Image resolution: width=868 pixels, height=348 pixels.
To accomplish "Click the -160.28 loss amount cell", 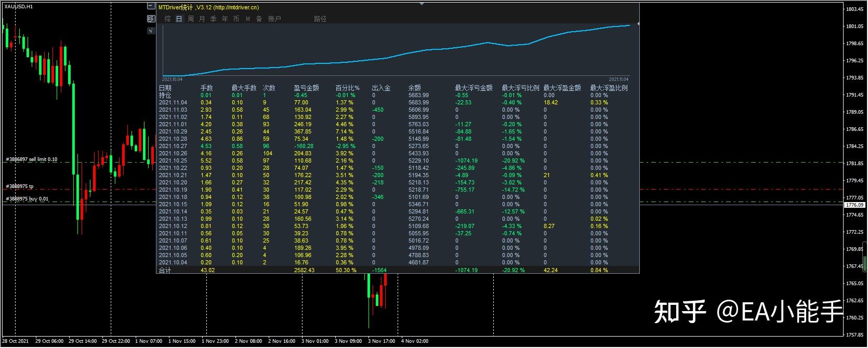I will 304,146.
